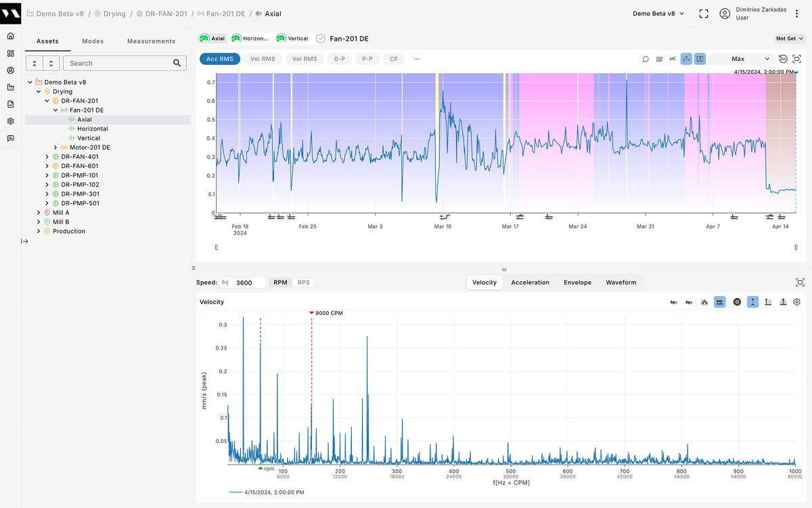Click the envelope curve icon in spectrum toolbar
Viewport: 812px width, 508px height.
(704, 302)
